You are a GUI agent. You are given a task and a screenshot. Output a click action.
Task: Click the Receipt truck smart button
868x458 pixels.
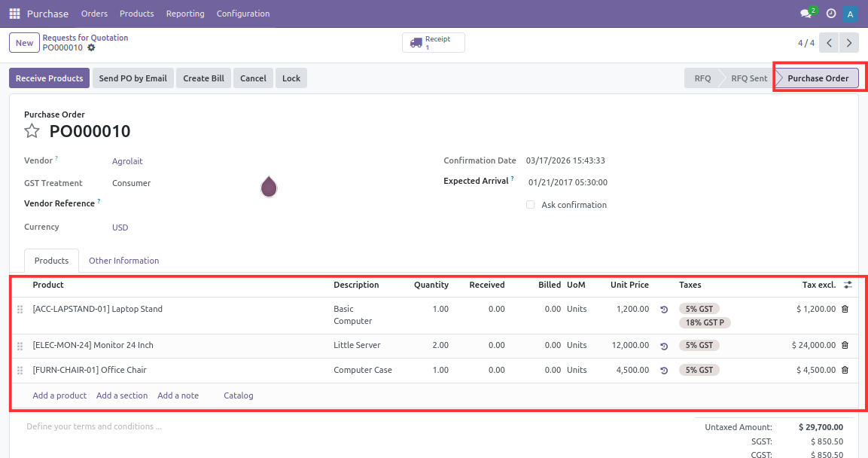(434, 43)
